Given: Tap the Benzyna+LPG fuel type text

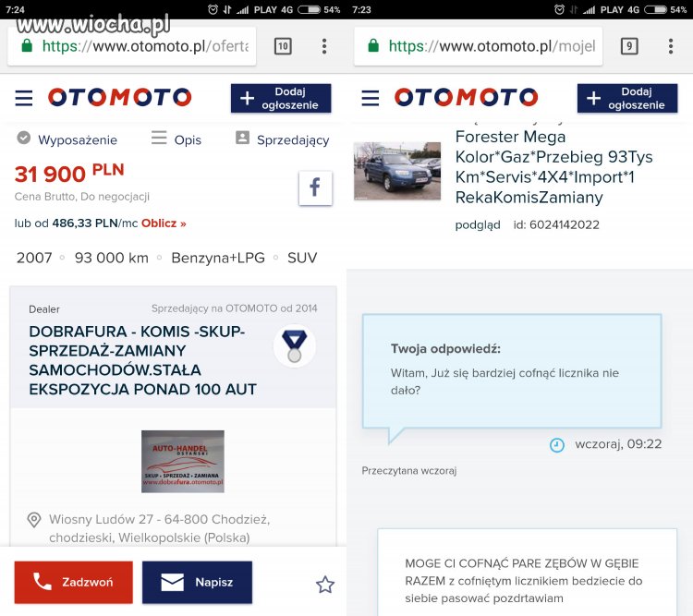Looking at the screenshot, I should [x=218, y=257].
